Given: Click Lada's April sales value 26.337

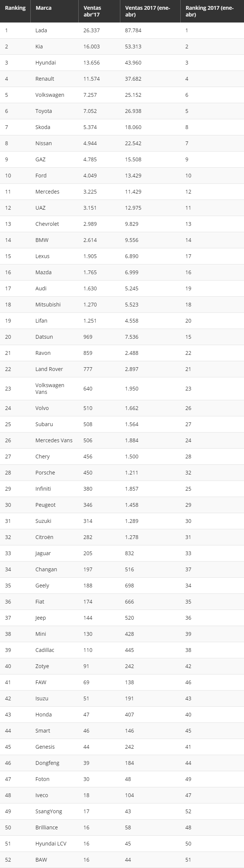Looking at the screenshot, I should pyautogui.click(x=91, y=30).
